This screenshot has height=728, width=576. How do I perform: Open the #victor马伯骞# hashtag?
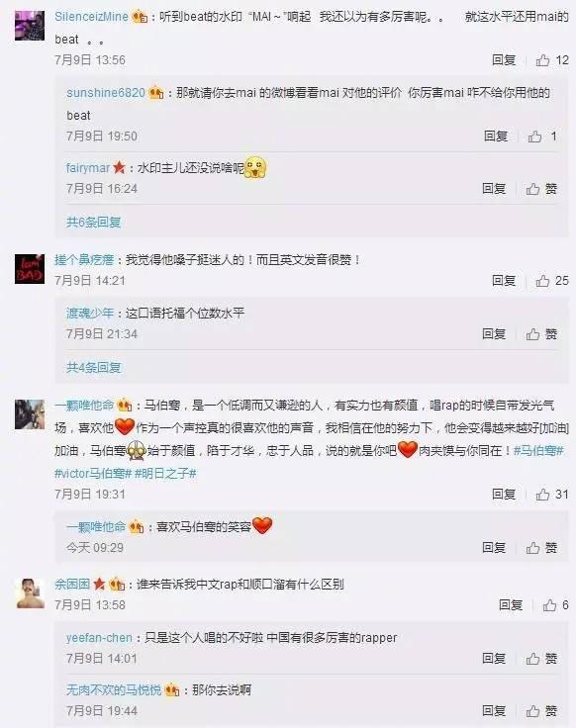coord(93,473)
